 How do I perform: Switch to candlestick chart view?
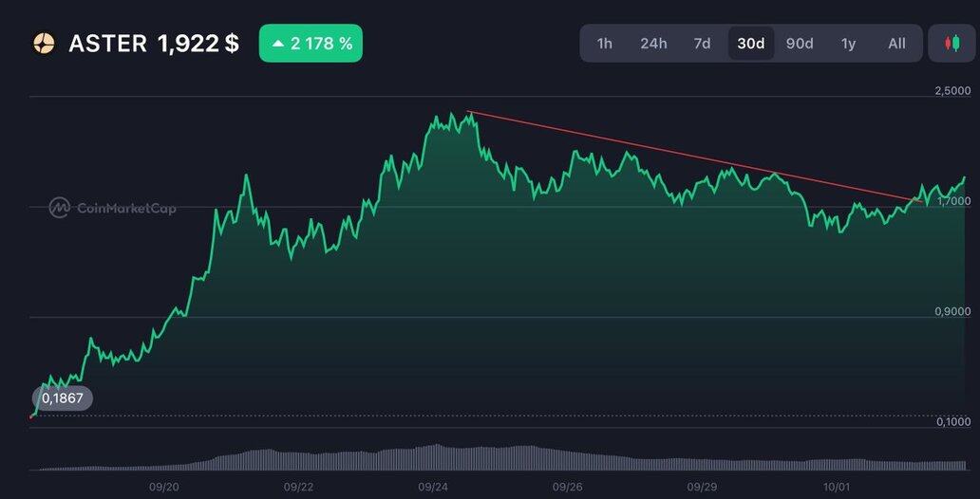click(x=952, y=44)
